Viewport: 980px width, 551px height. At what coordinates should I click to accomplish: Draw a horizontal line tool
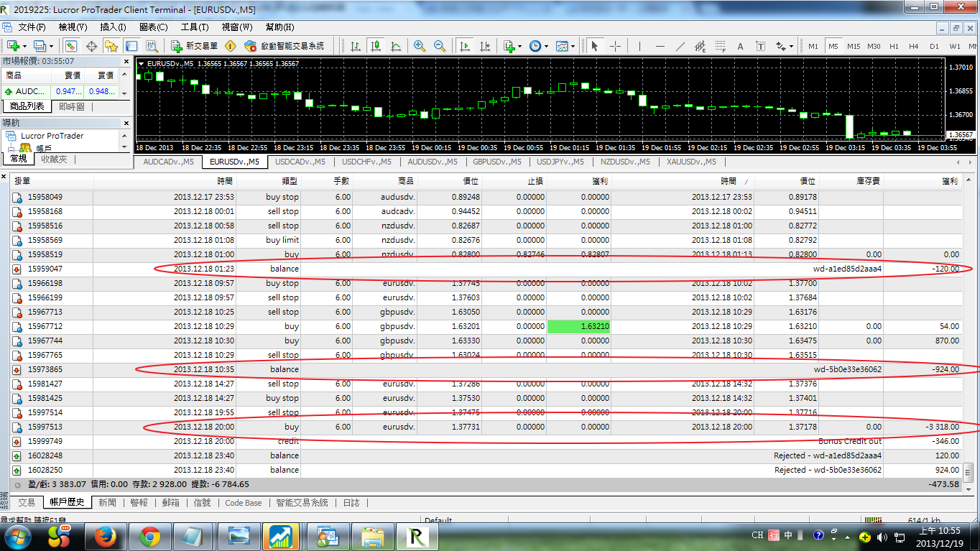pos(660,46)
